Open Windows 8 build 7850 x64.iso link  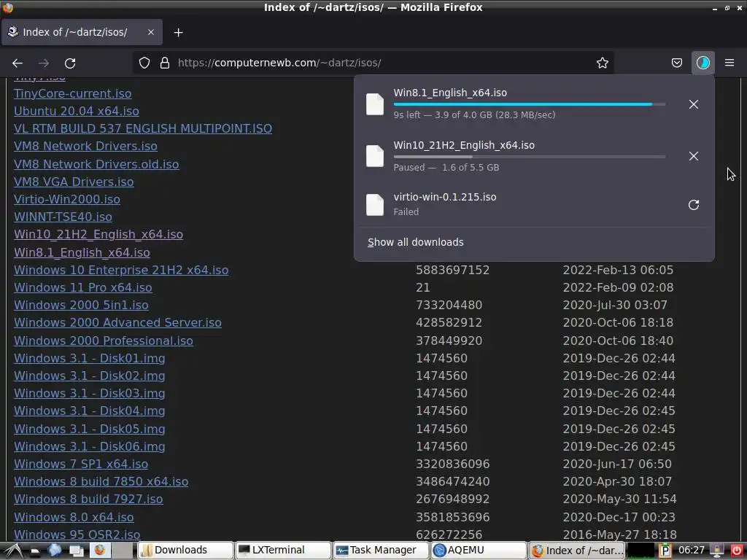pos(101,482)
